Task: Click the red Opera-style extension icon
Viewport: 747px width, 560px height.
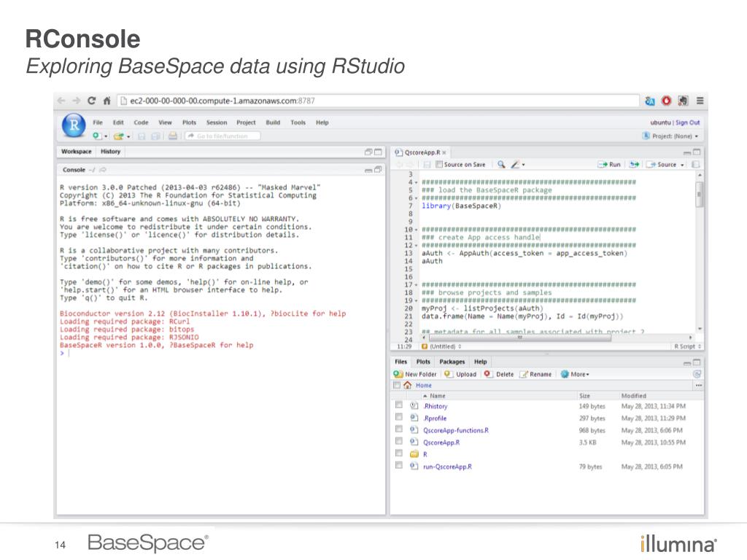Action: point(666,101)
